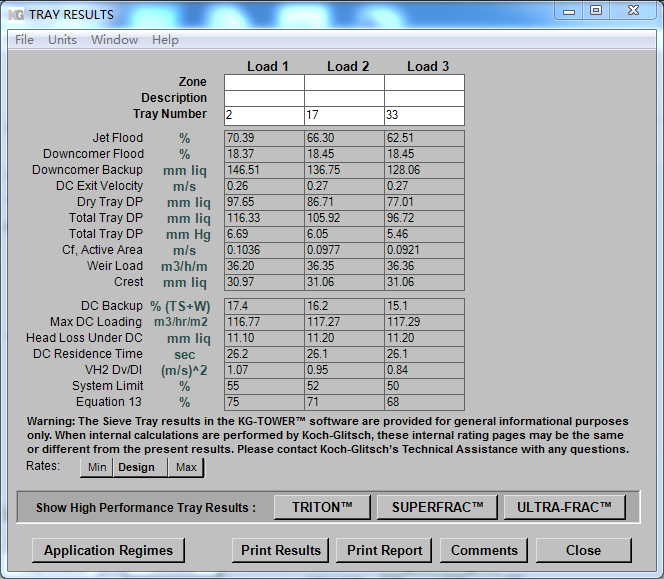Screen dimensions: 664x579
Task: Click Max DC Loading value 117.29
Action: click(x=424, y=322)
